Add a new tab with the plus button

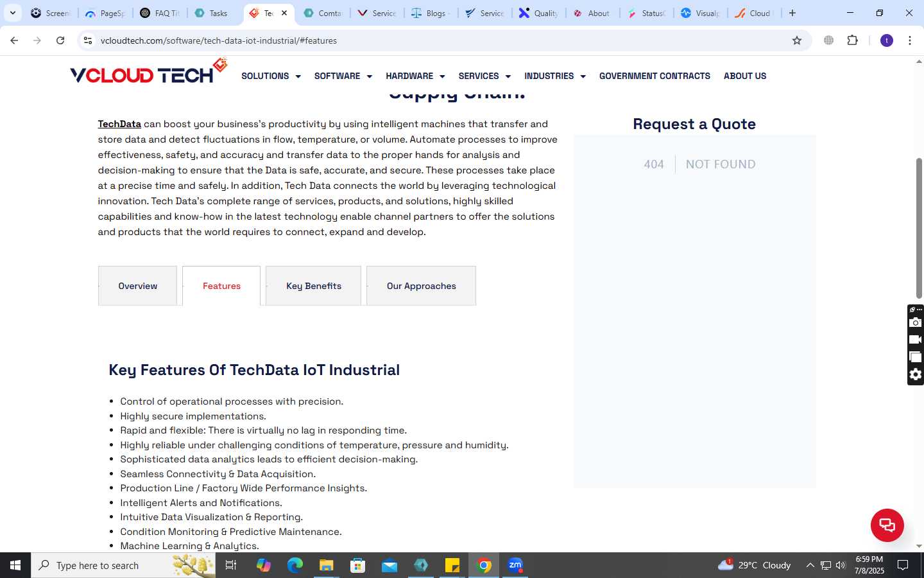coord(792,13)
